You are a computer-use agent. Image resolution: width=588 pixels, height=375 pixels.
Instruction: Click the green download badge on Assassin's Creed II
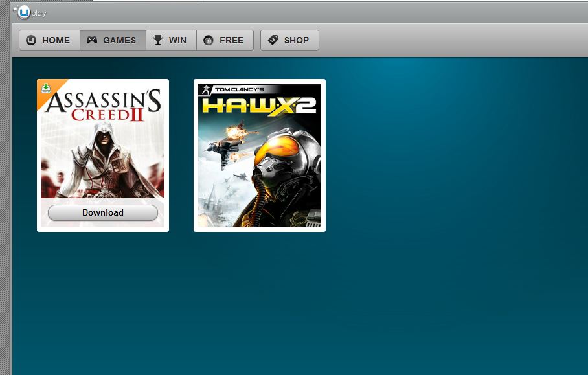coord(46,88)
